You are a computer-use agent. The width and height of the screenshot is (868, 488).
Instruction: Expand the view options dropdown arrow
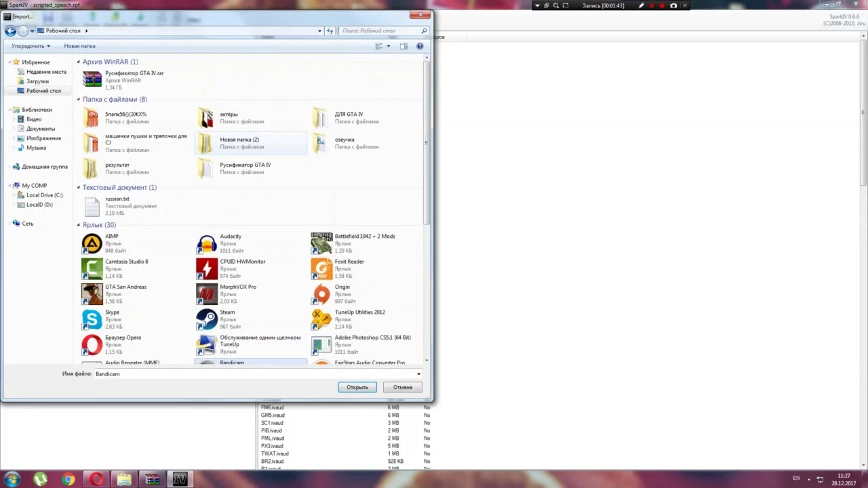click(x=389, y=46)
